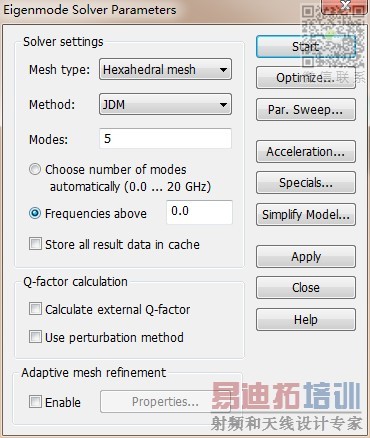370x438 pixels.
Task: Open Acceleration settings
Action: [306, 152]
